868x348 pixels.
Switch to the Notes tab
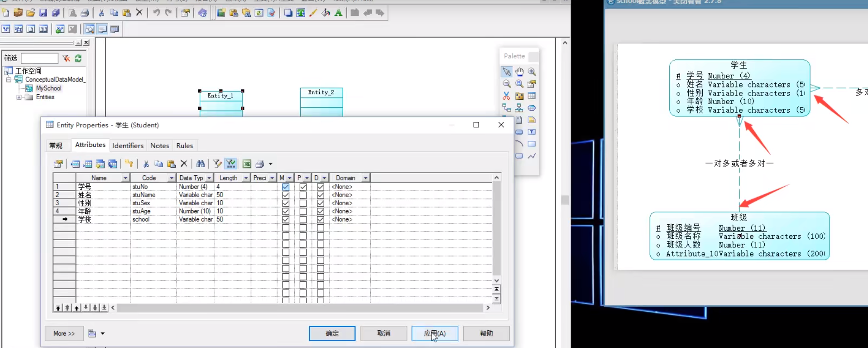[159, 145]
